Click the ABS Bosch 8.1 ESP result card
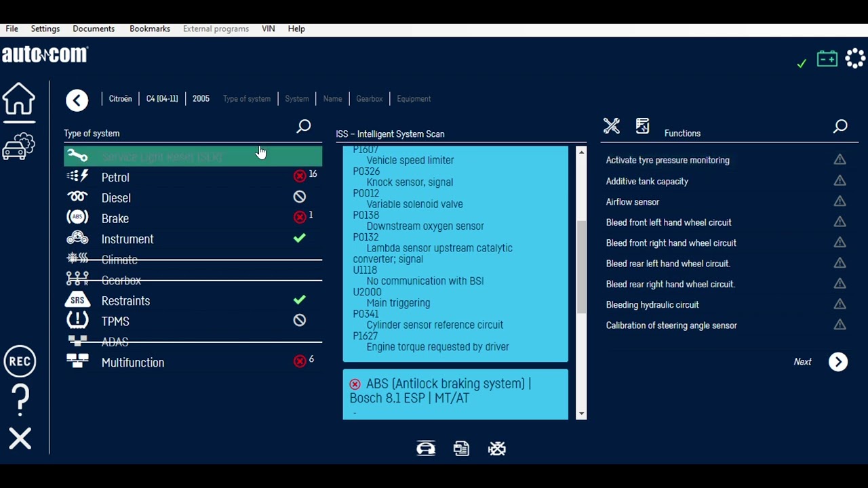 tap(456, 394)
